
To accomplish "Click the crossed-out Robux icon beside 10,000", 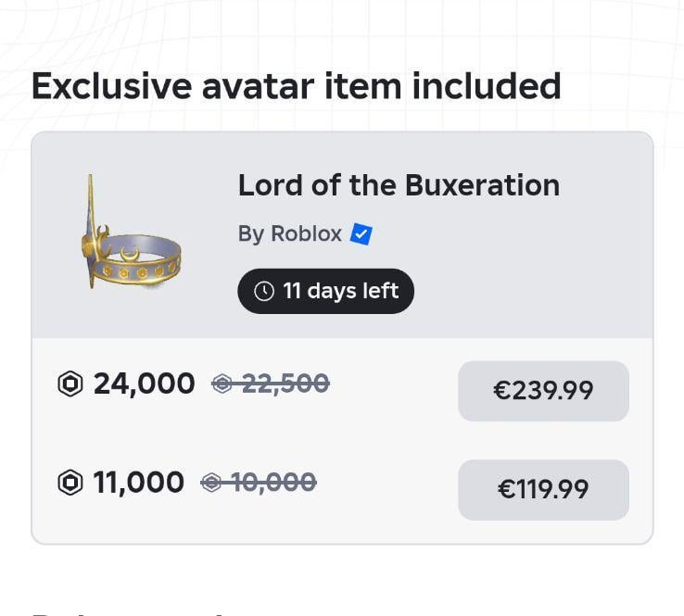I will pyautogui.click(x=211, y=483).
